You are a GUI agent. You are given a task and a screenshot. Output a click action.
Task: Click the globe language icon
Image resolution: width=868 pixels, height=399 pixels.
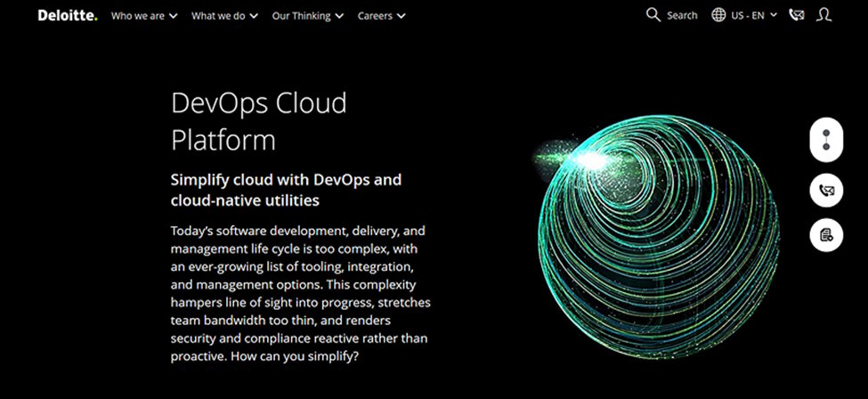718,15
